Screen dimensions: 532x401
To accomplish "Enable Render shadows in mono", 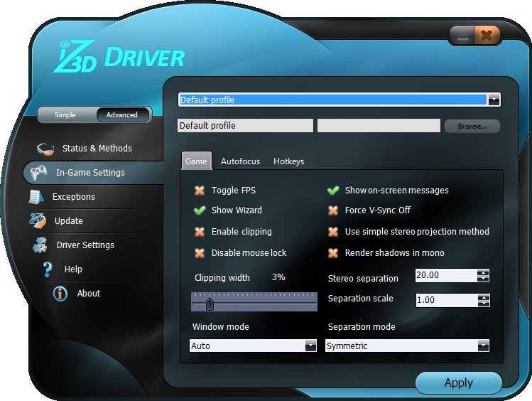I will point(333,253).
